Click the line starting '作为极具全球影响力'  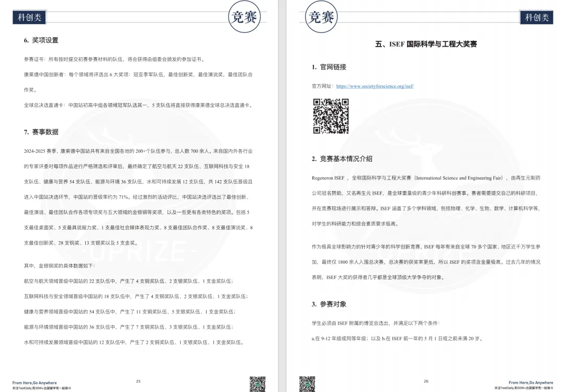[426, 247]
